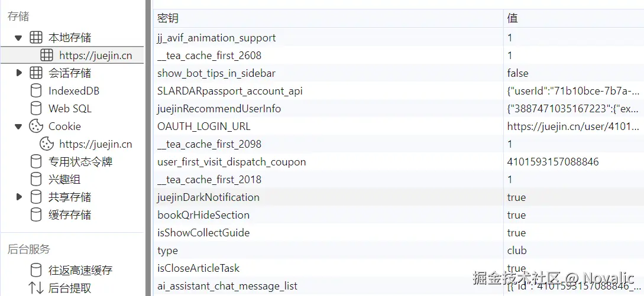
Task: Select the ai_assistant_chat_message_list key
Action: (228, 286)
